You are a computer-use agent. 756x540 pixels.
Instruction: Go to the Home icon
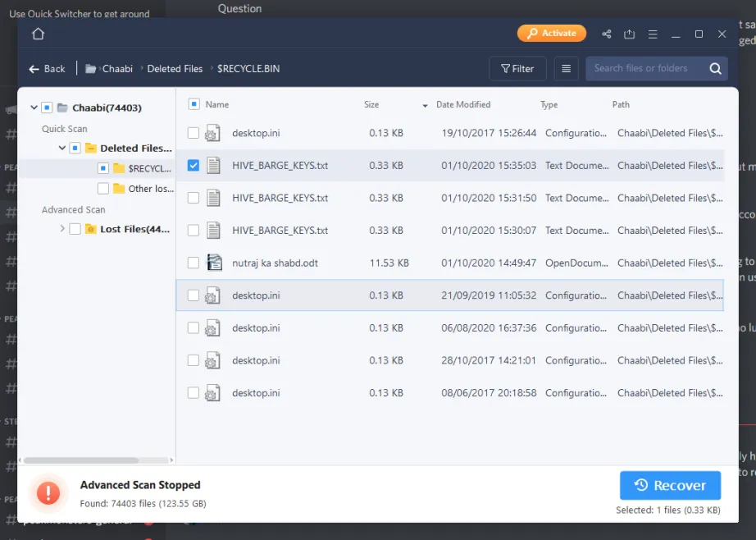38,34
